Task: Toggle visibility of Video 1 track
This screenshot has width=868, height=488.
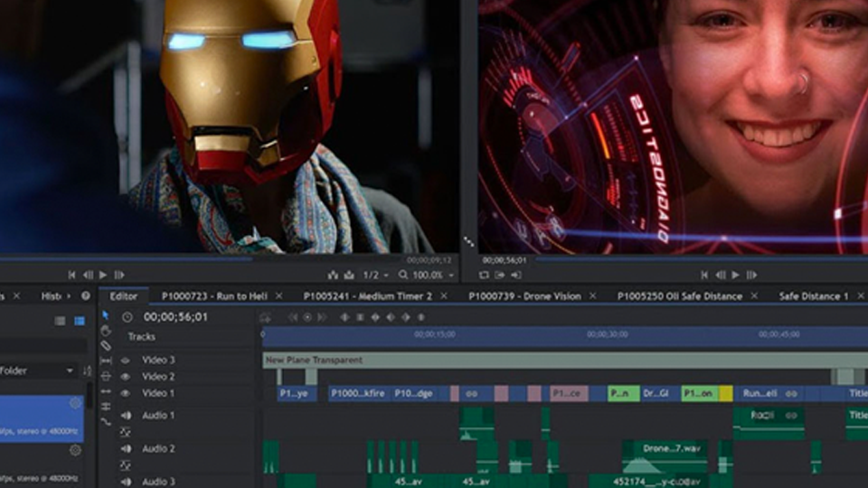Action: tap(126, 393)
